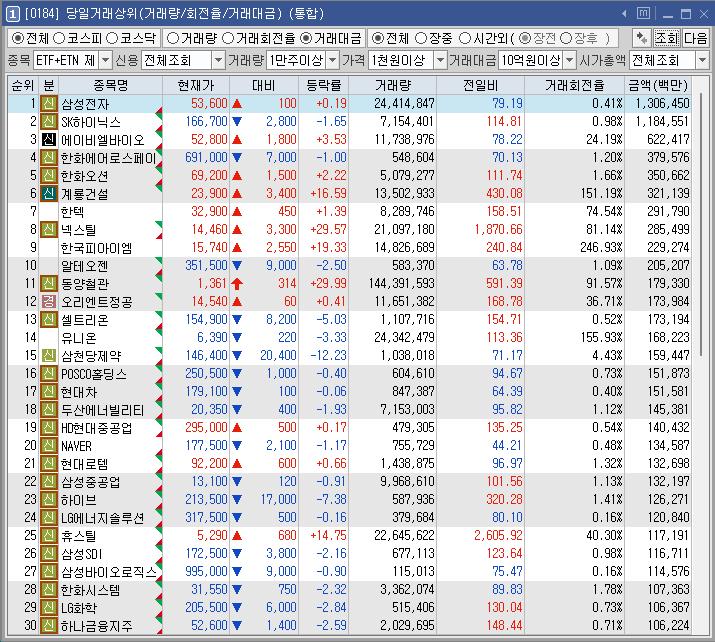Open the 한국피아이엠 stock row

(349, 248)
